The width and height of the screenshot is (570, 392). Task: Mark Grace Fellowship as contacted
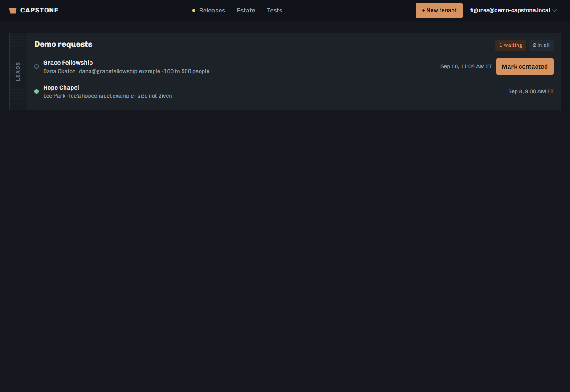pos(525,66)
